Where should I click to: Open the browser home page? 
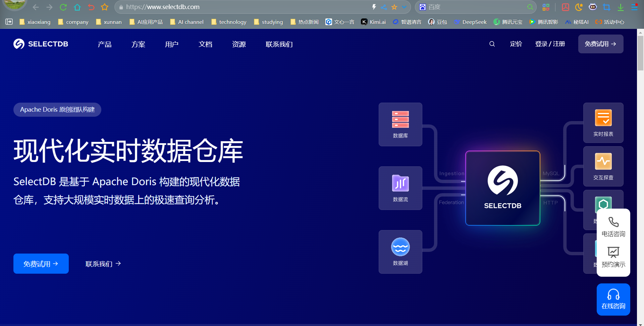coord(77,7)
